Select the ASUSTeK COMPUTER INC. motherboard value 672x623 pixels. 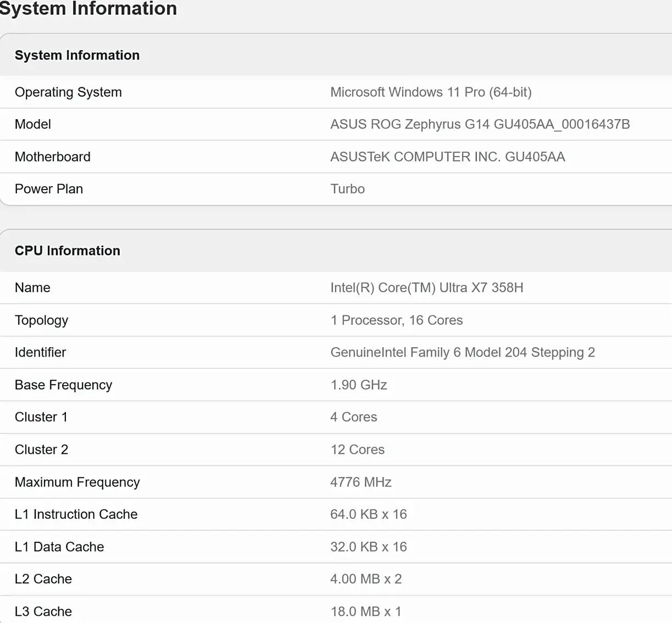[447, 157]
